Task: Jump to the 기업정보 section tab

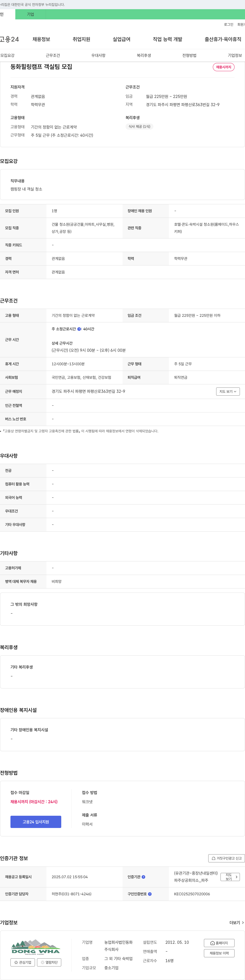Action: pyautogui.click(x=235, y=56)
